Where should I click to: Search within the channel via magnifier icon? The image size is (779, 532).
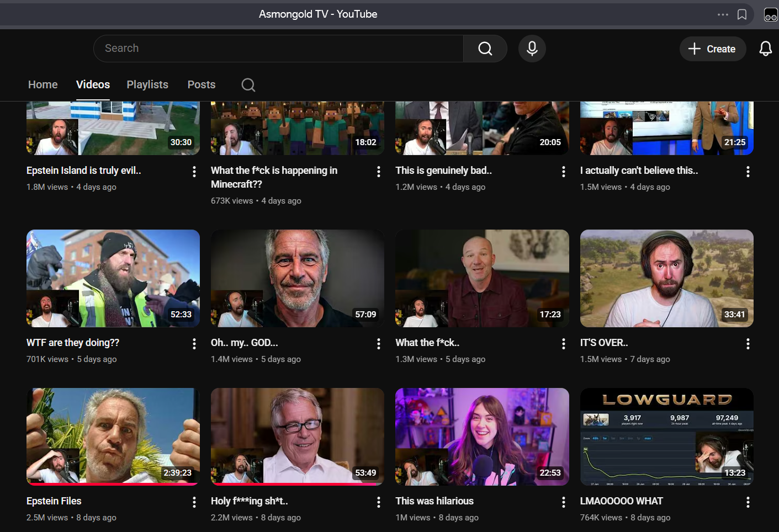[248, 85]
